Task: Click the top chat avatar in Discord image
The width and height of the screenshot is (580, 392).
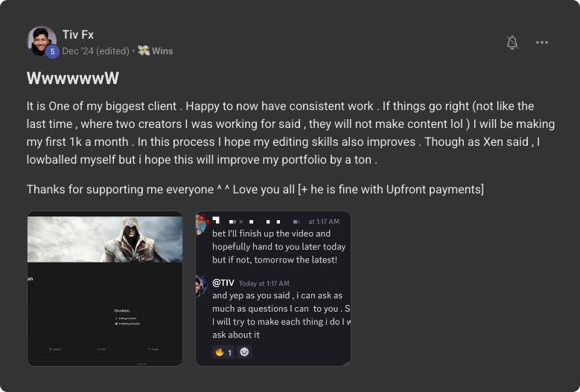Action: [201, 223]
